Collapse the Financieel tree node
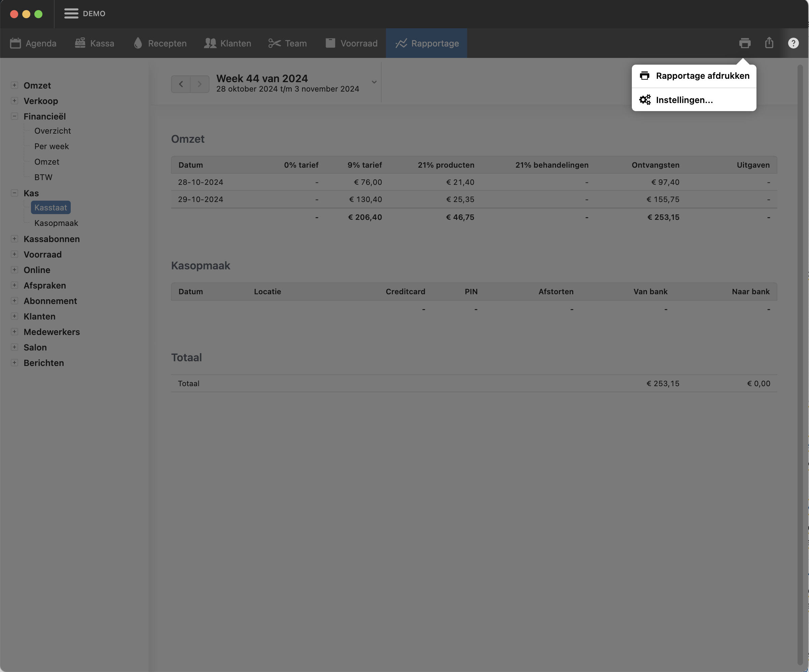809x672 pixels. [x=14, y=116]
